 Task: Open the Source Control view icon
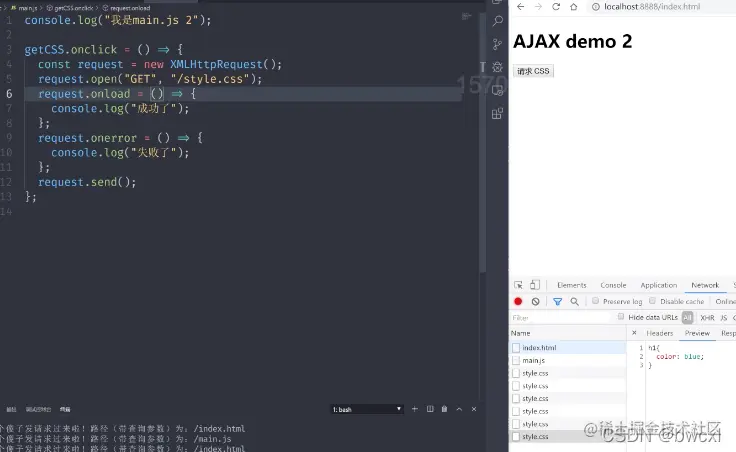[498, 44]
